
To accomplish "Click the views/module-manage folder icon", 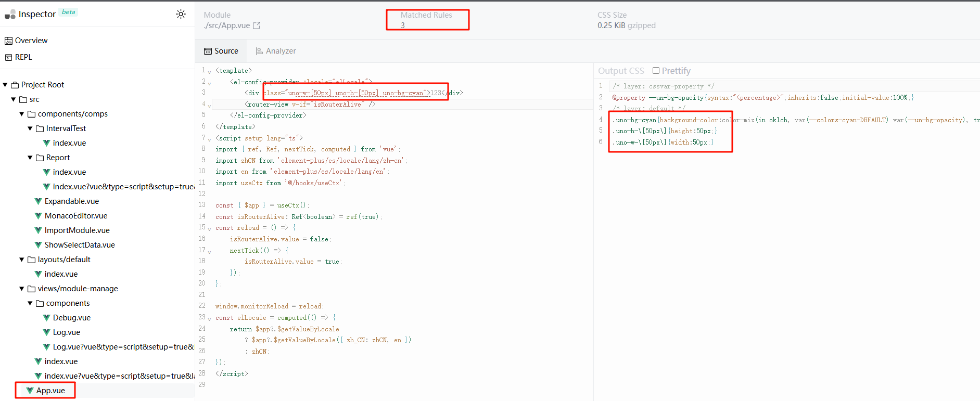I will 31,289.
